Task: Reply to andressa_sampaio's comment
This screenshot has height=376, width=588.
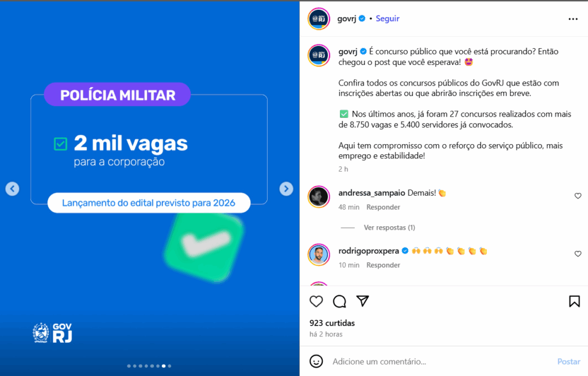Action: click(383, 207)
